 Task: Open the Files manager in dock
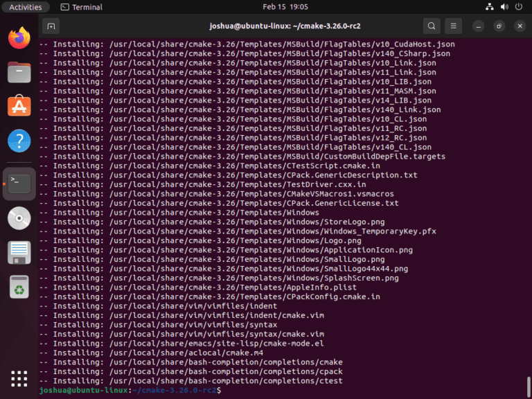(19, 72)
